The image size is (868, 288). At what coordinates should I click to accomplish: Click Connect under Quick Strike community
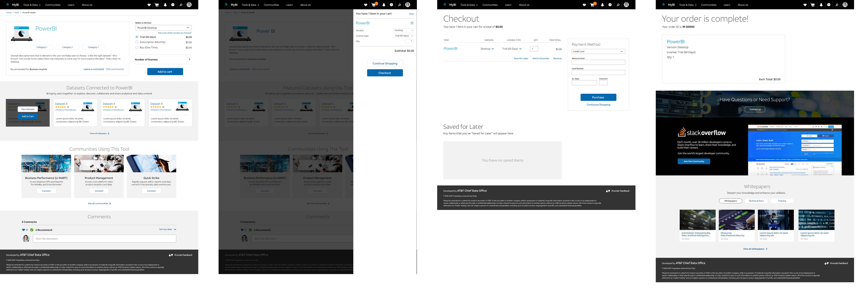pos(151,191)
